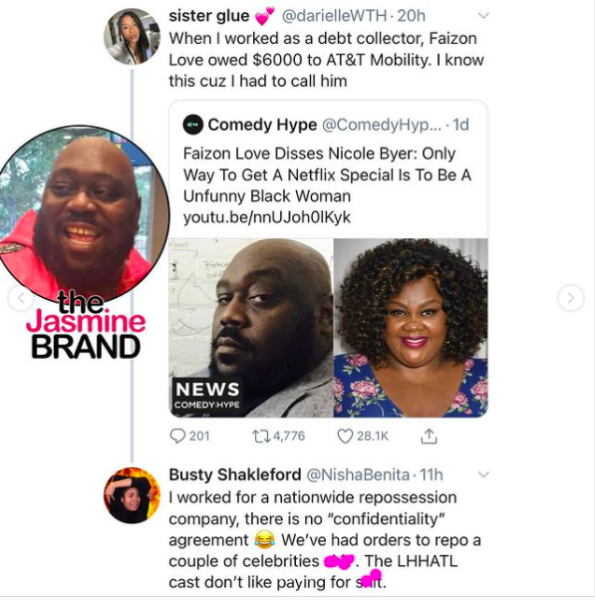
Task: Expand options chevron on sister glue tweet
Action: 484,16
